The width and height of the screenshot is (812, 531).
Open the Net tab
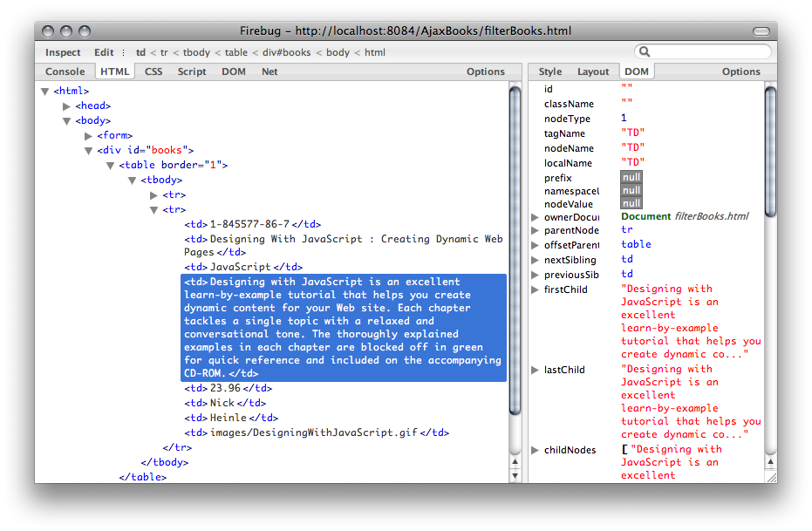pyautogui.click(x=270, y=71)
